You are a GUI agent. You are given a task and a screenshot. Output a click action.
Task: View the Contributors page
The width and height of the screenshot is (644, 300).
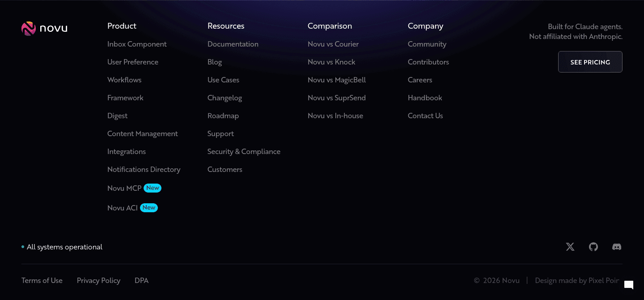(428, 62)
